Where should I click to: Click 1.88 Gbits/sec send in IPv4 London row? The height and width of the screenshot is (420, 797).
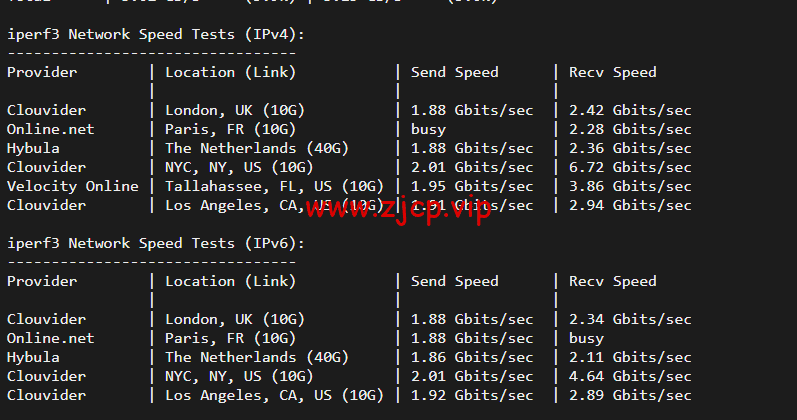click(472, 110)
